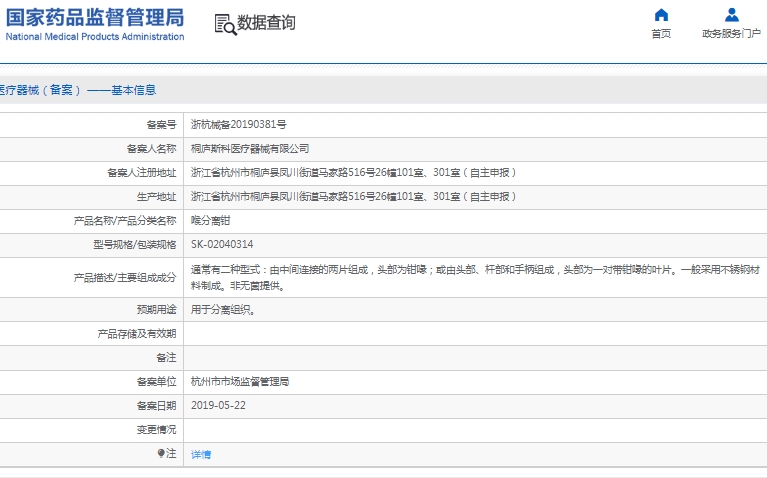Image resolution: width=767 pixels, height=478 pixels.
Task: Click the 备案号 row label
Action: [161, 125]
